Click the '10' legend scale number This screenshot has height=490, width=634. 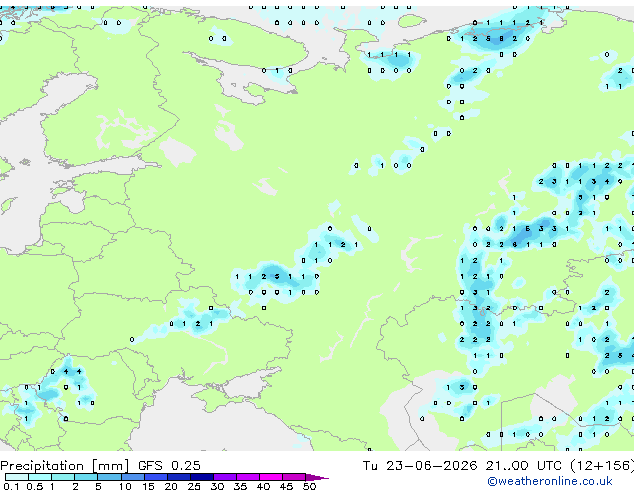pyautogui.click(x=125, y=486)
